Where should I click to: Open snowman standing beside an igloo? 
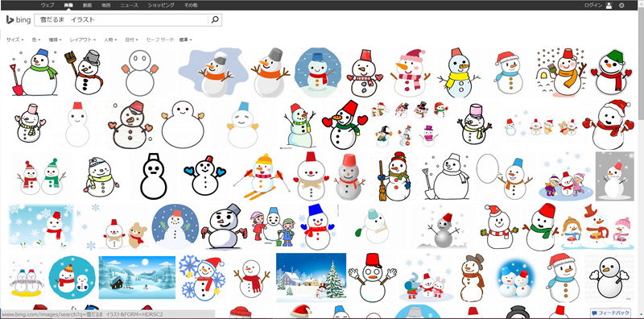(x=561, y=72)
